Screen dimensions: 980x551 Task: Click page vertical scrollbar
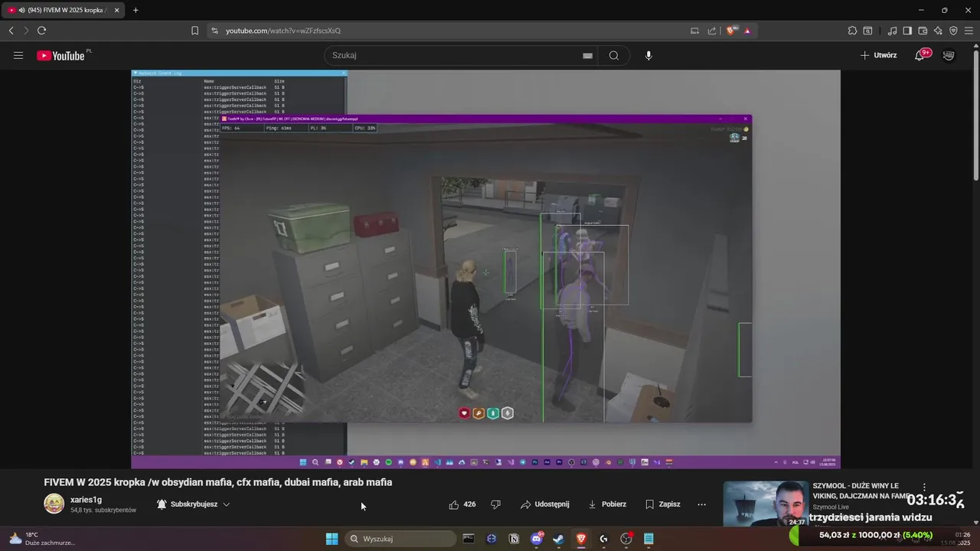(976, 115)
